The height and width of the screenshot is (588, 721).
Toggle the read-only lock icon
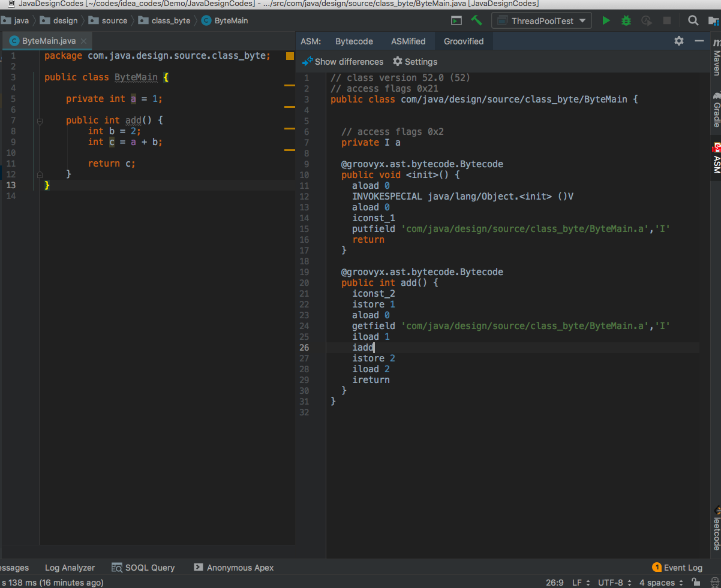click(696, 583)
